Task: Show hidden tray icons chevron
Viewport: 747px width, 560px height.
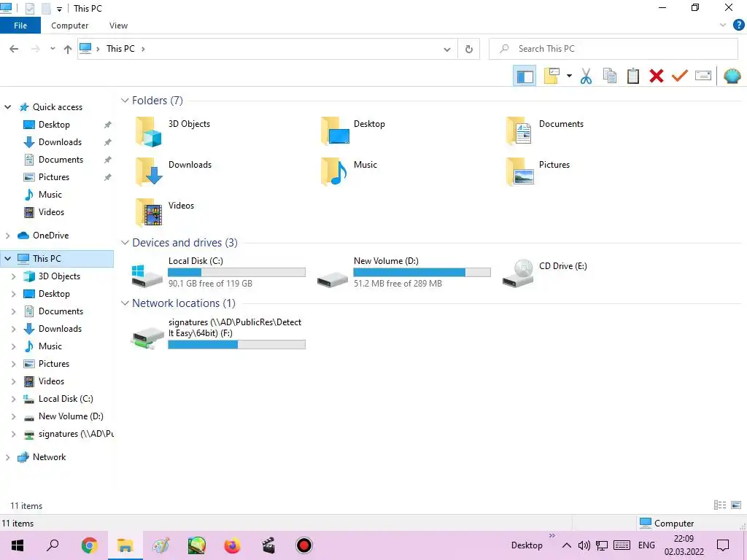Action: [x=566, y=545]
